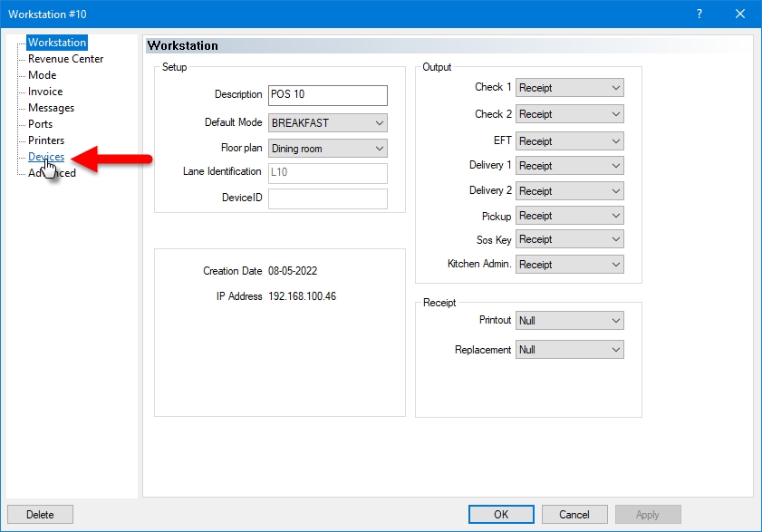
Task: Expand the Check 1 output dropdown
Action: coord(569,88)
